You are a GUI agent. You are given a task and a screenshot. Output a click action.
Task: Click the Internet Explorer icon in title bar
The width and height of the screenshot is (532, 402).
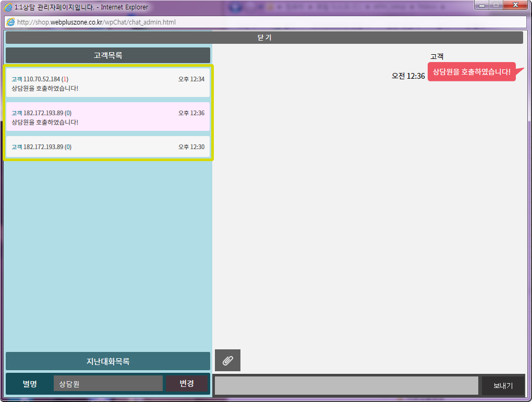(8, 7)
